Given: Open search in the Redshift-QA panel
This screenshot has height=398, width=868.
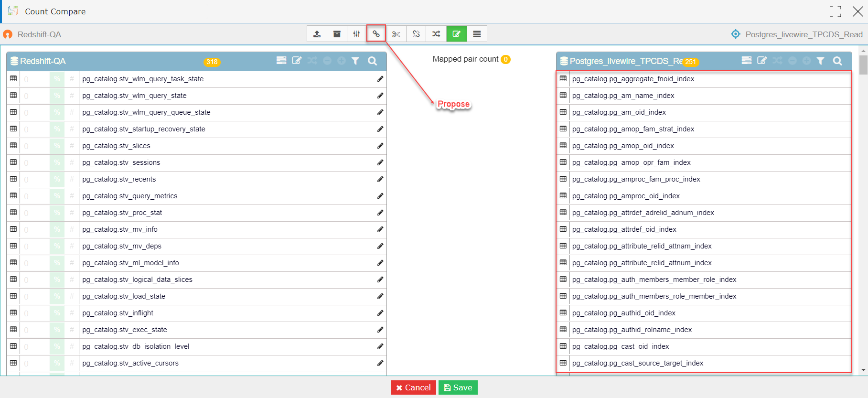Looking at the screenshot, I should point(373,61).
